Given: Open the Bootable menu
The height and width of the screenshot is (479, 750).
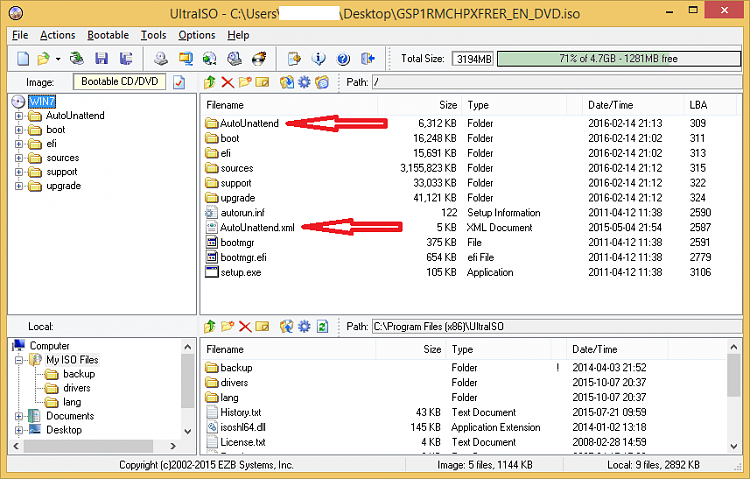Looking at the screenshot, I should pos(108,35).
